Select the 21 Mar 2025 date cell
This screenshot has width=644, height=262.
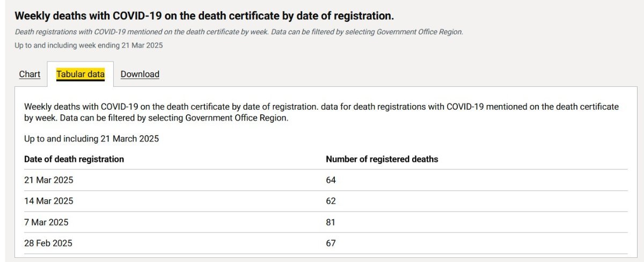tap(49, 180)
